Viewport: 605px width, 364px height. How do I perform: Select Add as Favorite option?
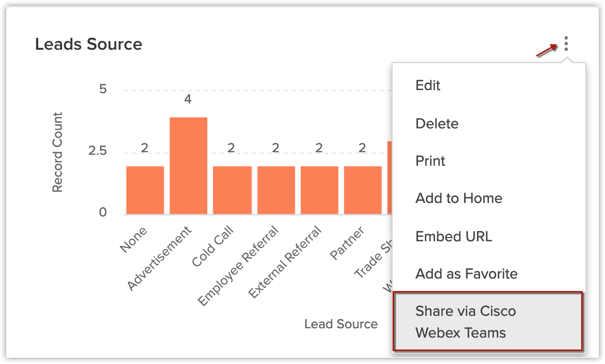[x=466, y=274]
